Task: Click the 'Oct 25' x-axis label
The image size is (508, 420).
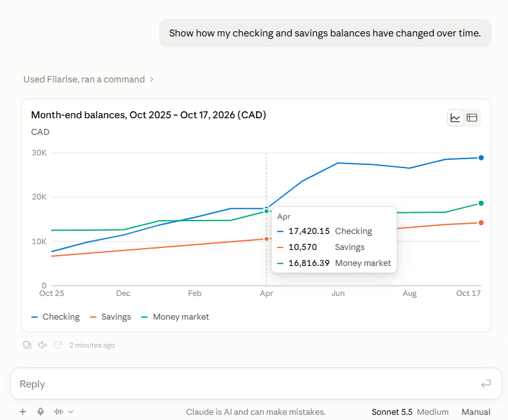Action: 52,293
